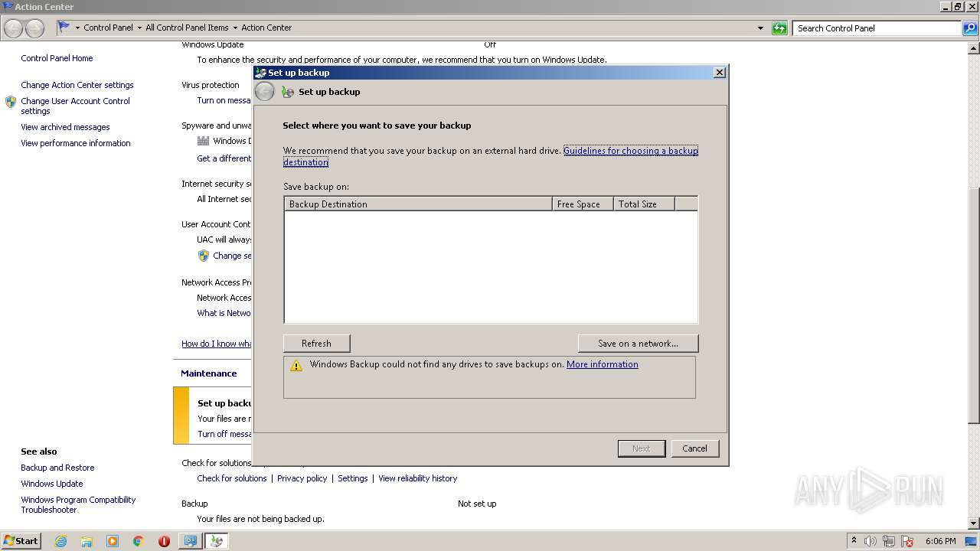
Task: Open More information link about missing drives
Action: 602,364
